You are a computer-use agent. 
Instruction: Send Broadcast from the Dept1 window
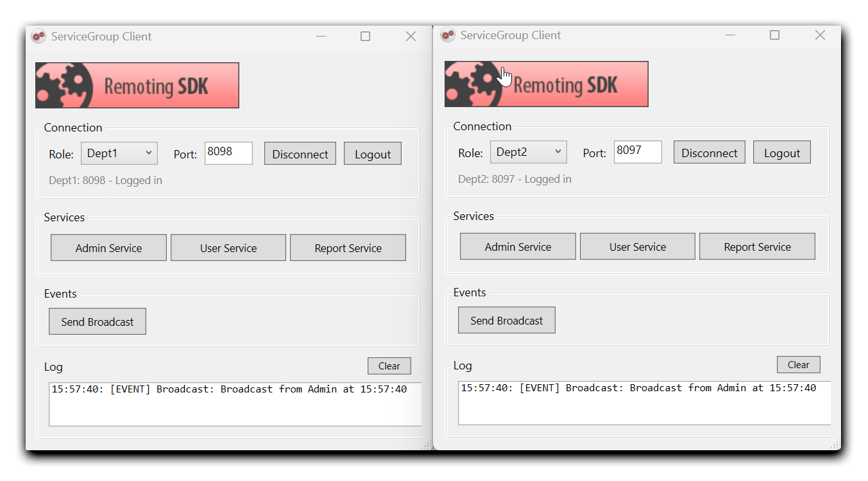tap(98, 321)
